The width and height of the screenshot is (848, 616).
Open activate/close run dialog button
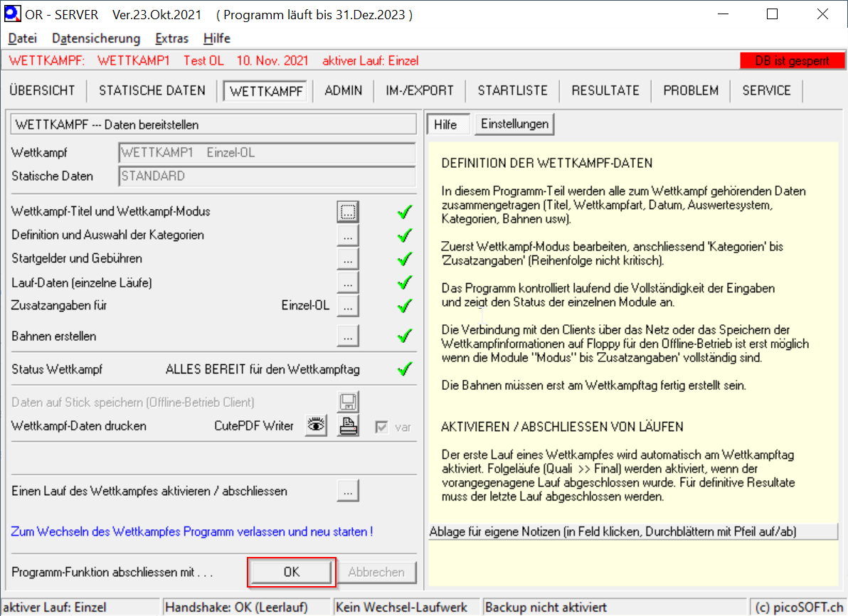pyautogui.click(x=348, y=491)
